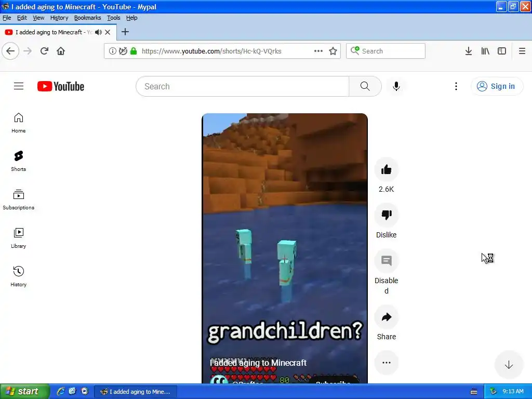Open History in YouTube sidebar
Screen dimensions: 532x399
18,276
